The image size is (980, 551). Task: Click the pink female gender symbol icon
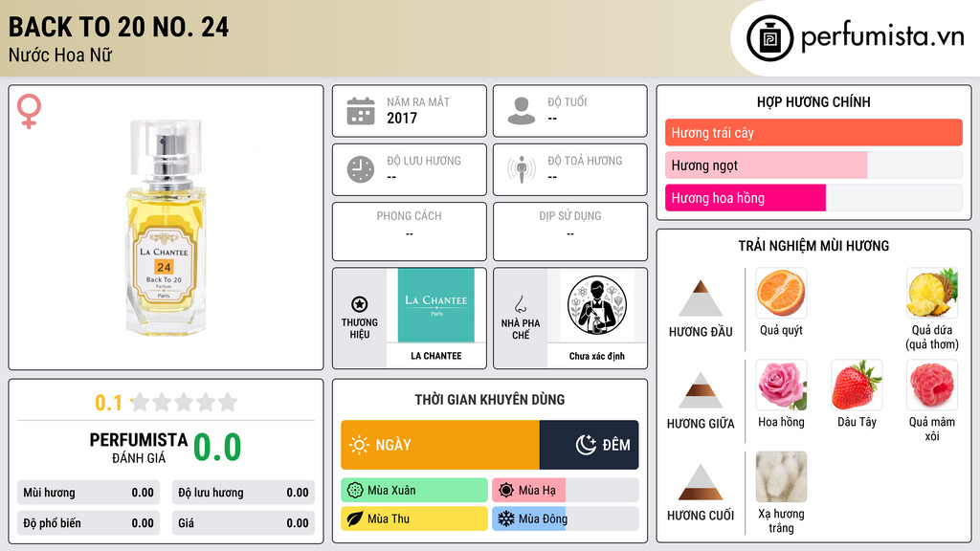[29, 111]
